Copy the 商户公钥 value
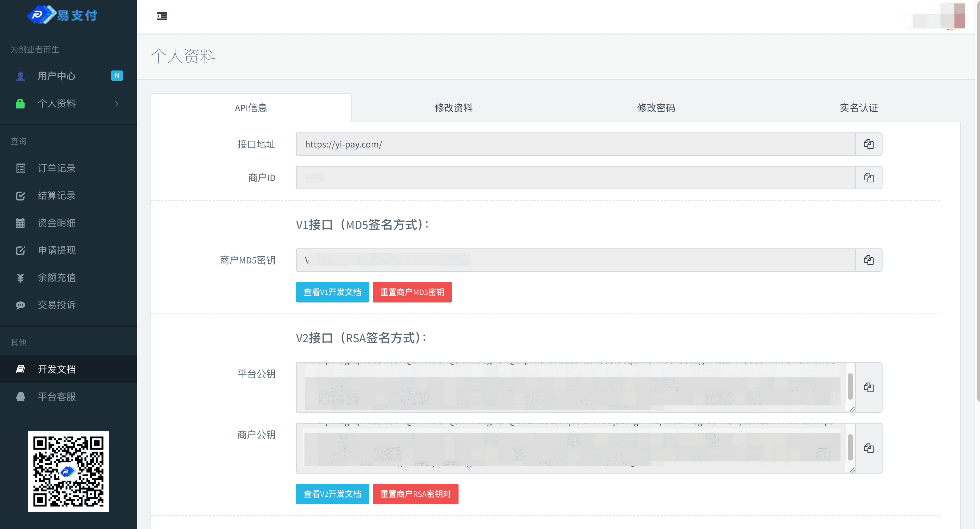Screen dimensions: 980x529 point(869,448)
